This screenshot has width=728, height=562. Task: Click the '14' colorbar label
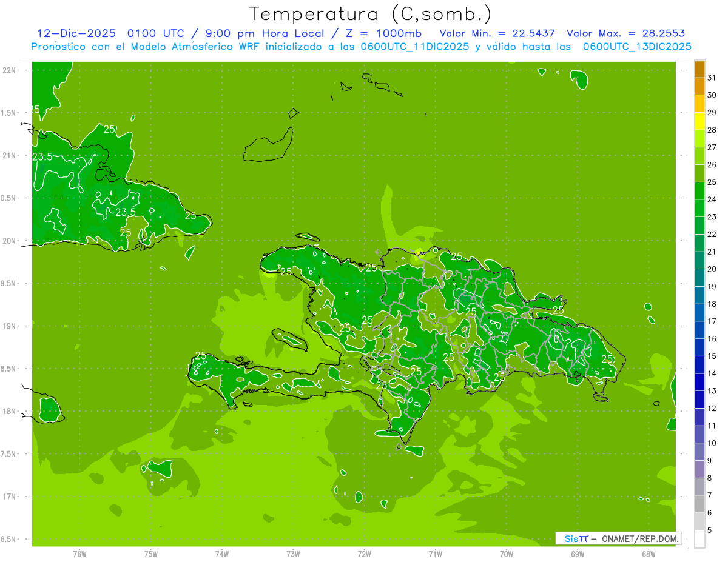tap(712, 374)
